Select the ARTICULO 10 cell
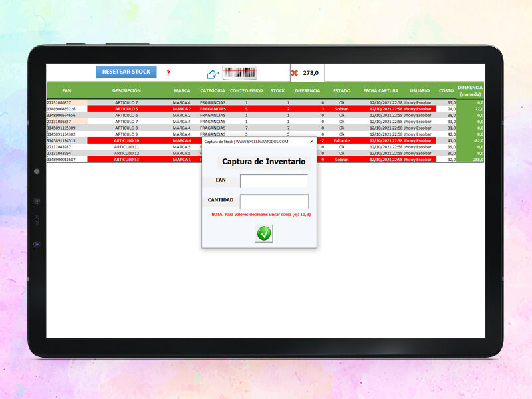 point(126,140)
